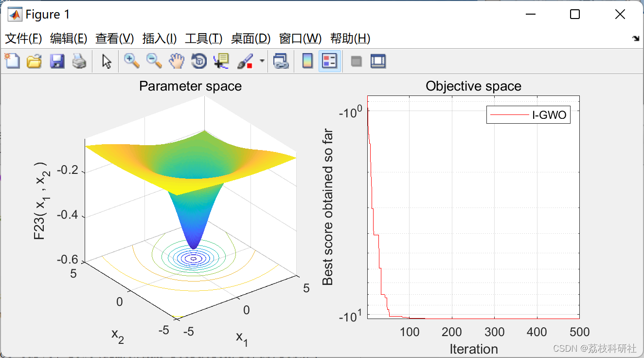
Task: Click the Iteration x-axis label
Action: [x=473, y=349]
